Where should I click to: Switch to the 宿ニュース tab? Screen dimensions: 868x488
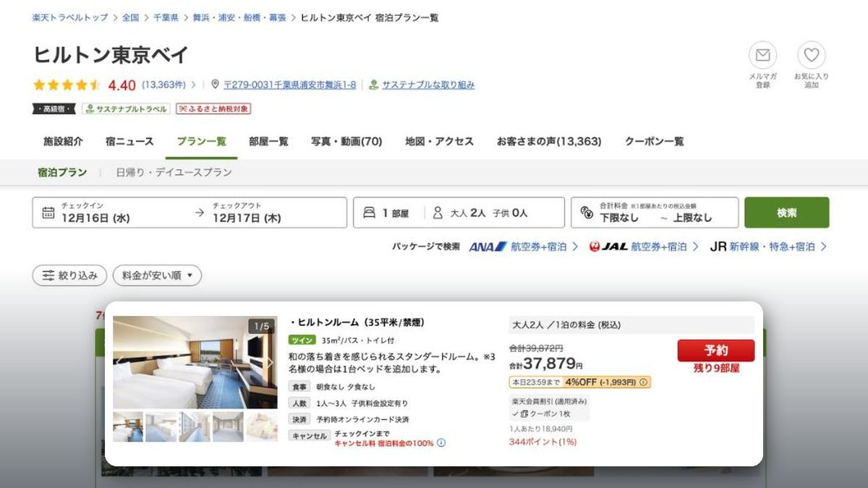[x=129, y=142]
